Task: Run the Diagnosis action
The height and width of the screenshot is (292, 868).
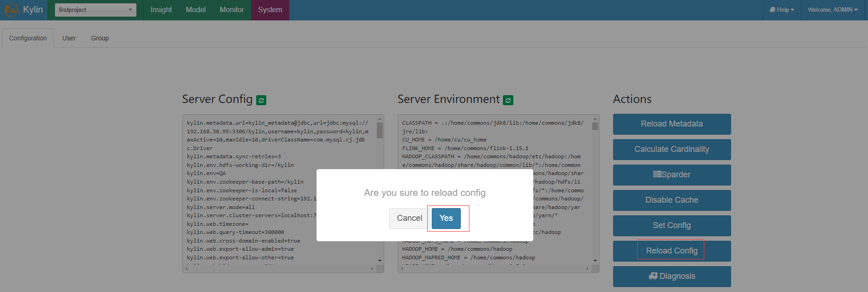Action: (672, 276)
